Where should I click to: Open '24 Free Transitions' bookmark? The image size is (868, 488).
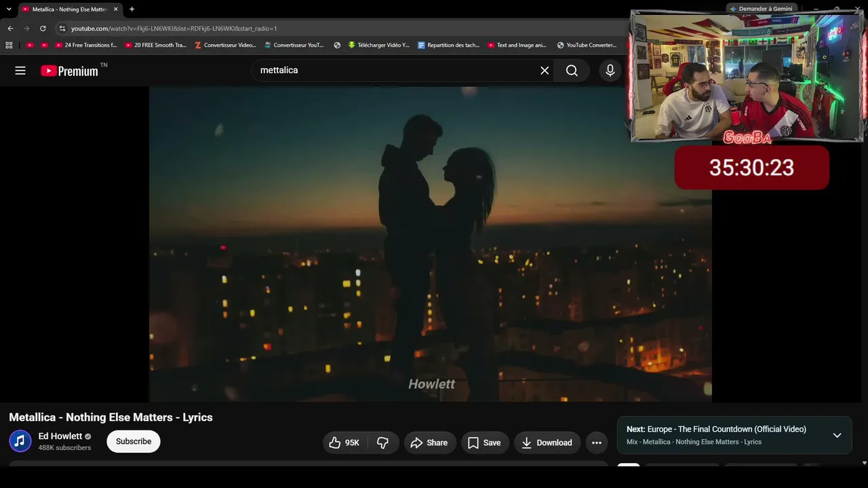86,45
